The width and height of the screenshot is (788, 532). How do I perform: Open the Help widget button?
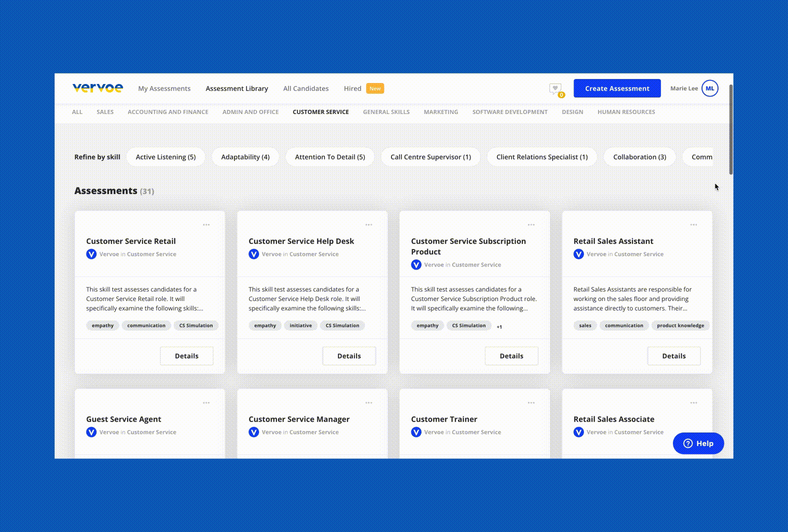coord(698,443)
